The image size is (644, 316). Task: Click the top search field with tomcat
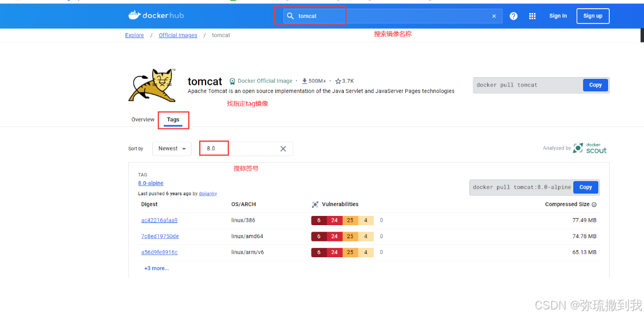[x=393, y=16]
